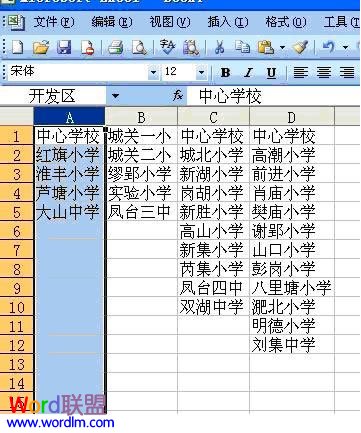
Task: Click the Name Box showing 开发区
Action: [53, 96]
